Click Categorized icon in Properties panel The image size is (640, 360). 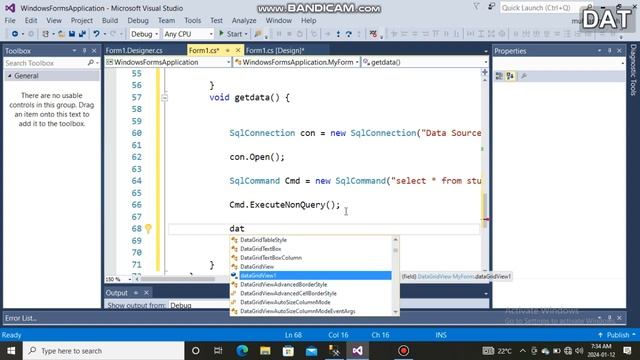499,76
